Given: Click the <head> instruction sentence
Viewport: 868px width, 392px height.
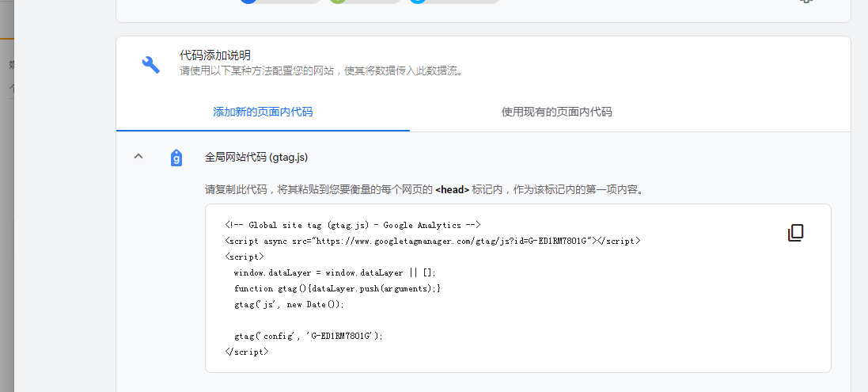Looking at the screenshot, I should pyautogui.click(x=425, y=189).
